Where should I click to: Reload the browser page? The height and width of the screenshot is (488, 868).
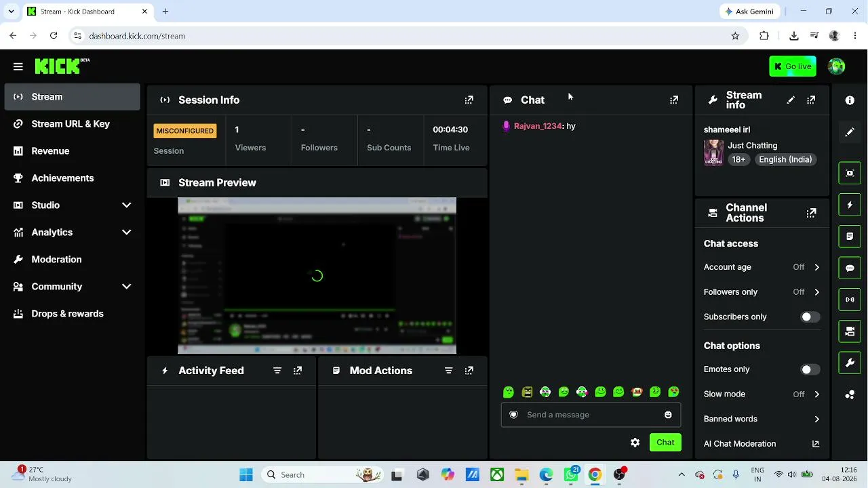[x=54, y=36]
